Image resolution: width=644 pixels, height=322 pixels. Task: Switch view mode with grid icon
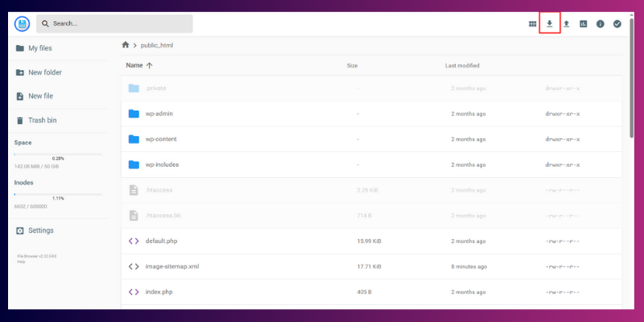[533, 24]
